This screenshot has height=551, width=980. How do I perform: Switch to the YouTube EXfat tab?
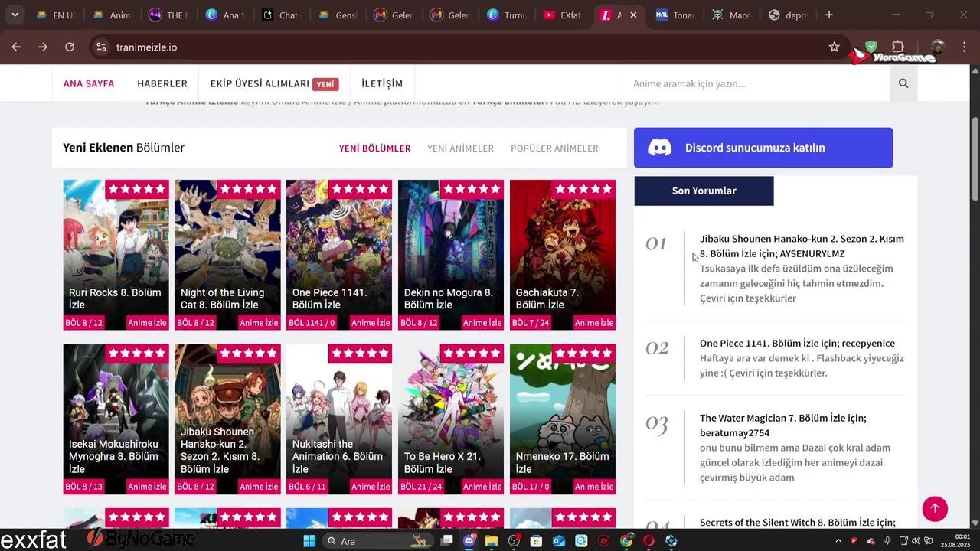point(562,15)
